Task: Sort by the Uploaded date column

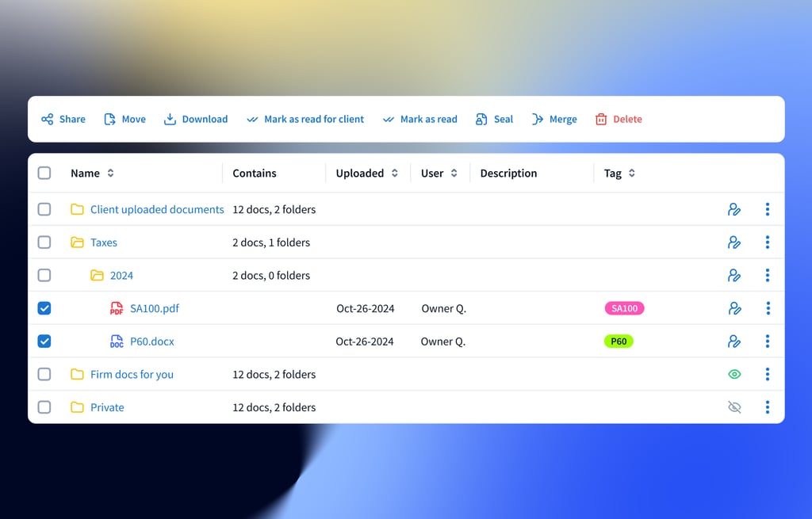Action: [394, 174]
